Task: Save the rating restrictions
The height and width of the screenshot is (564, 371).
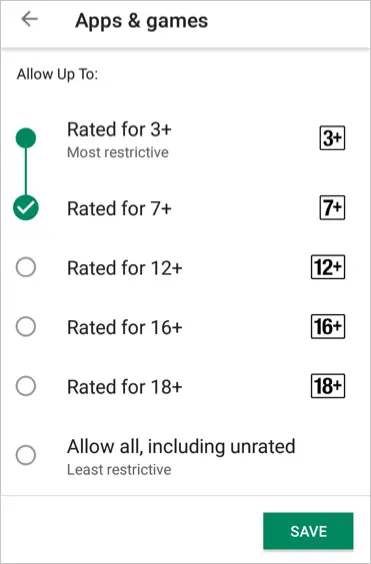Action: tap(308, 531)
